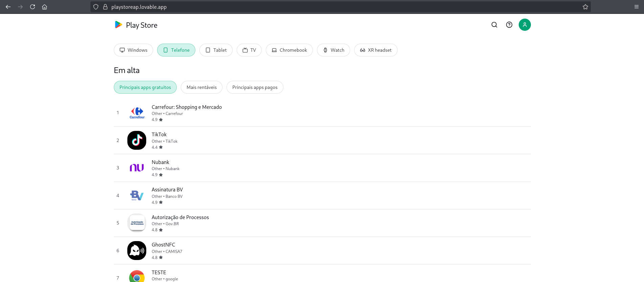The width and height of the screenshot is (644, 282).
Task: Click 'Other • google' developer text
Action: pyautogui.click(x=165, y=279)
